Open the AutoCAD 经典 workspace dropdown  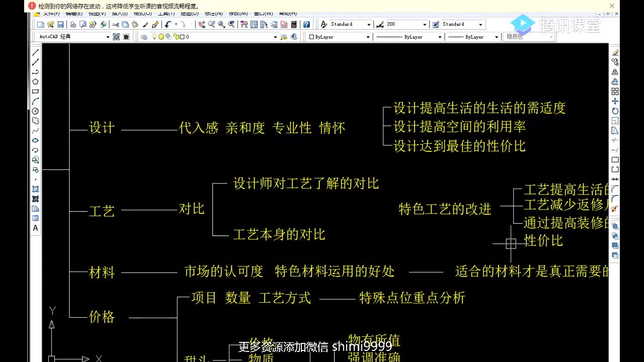108,37
